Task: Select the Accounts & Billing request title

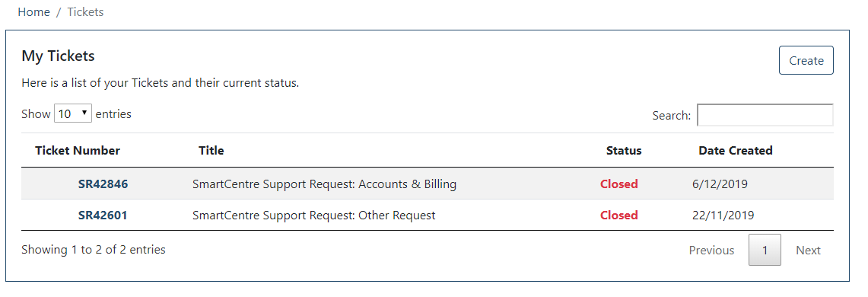Action: 324,184
